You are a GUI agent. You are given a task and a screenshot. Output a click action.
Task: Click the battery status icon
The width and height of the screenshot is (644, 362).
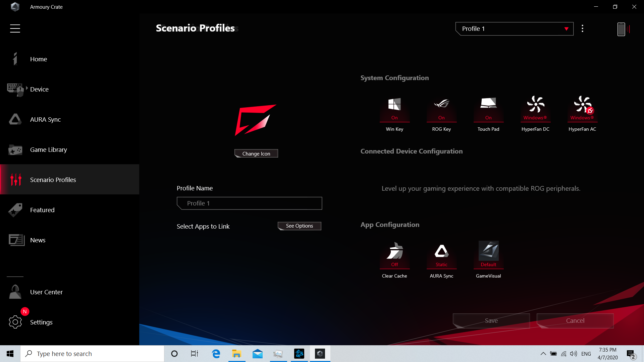tap(553, 354)
